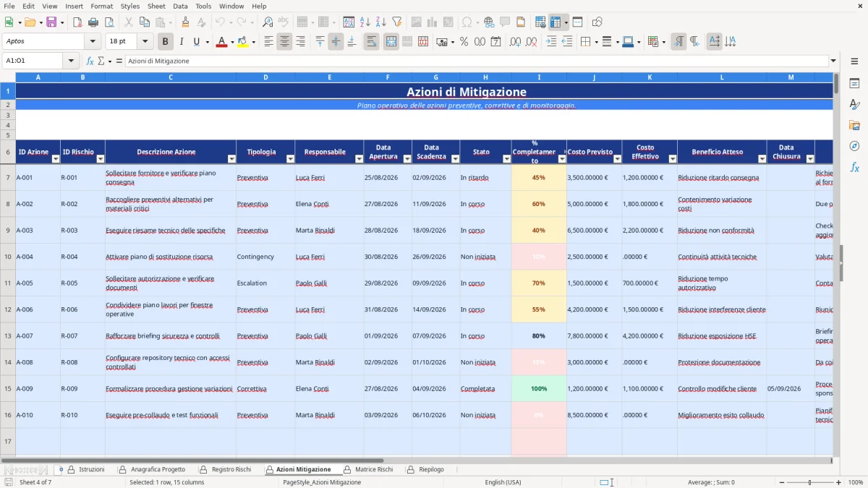Click the Save document icon
Screen dimensions: 868x488
pos(51,22)
